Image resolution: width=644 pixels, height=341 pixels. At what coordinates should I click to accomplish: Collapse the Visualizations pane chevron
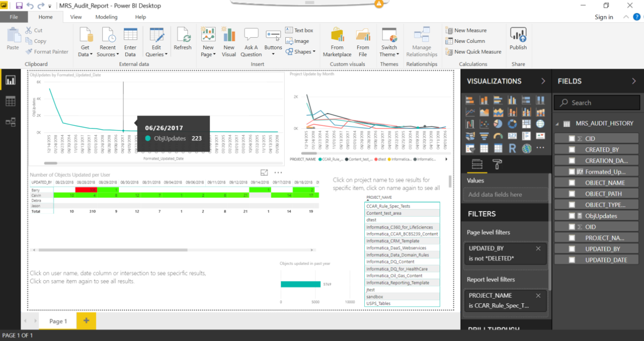click(543, 81)
